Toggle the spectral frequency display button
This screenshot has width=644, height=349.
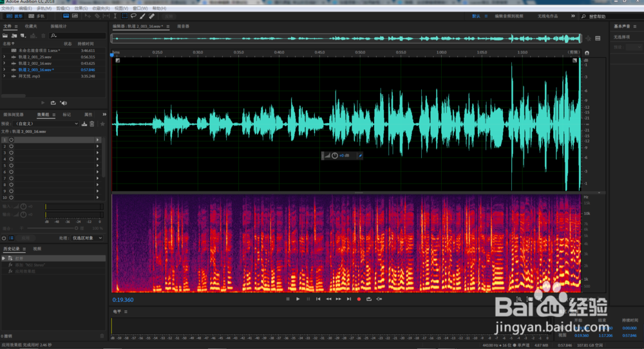coord(66,16)
